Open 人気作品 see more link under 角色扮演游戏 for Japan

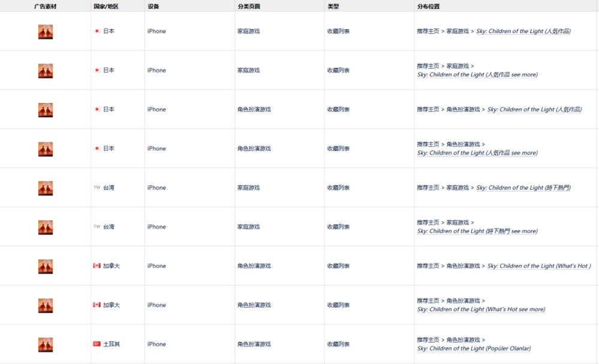point(477,153)
